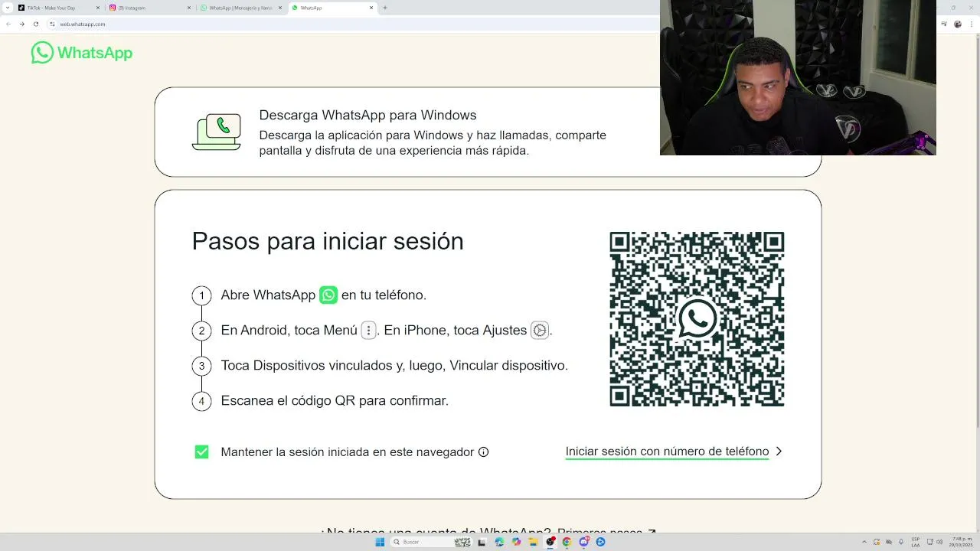Screen dimensions: 980x551
Task: Close the Instagram tab
Action: (189, 8)
